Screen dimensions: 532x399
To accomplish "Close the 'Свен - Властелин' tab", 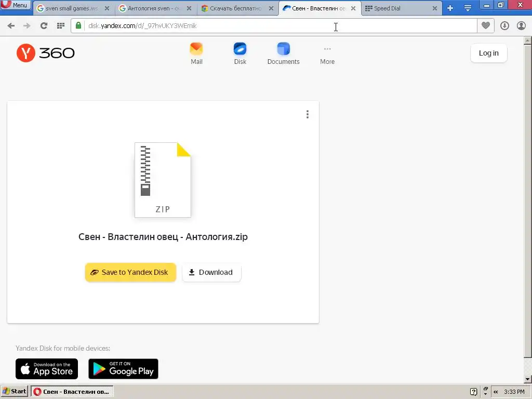I will click(353, 8).
